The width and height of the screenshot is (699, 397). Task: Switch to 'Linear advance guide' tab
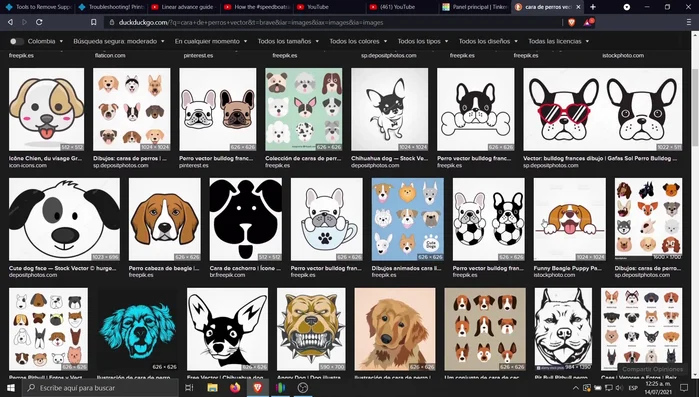(183, 7)
